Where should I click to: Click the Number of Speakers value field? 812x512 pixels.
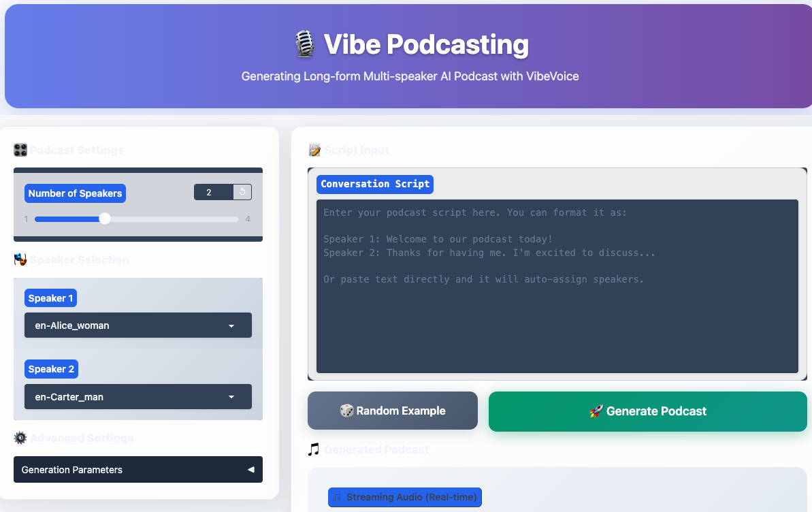coord(213,192)
